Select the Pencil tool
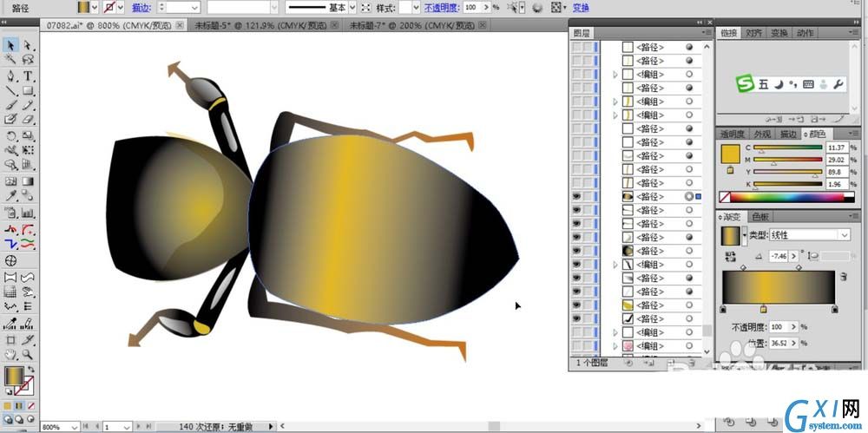Screen dimensions: 868x433 (28, 105)
